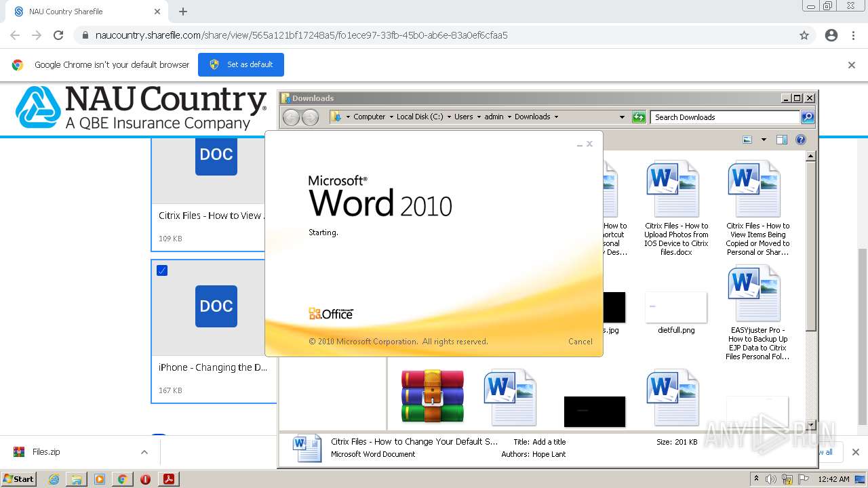Click the Windows Start button
The image size is (868, 488).
[18, 479]
